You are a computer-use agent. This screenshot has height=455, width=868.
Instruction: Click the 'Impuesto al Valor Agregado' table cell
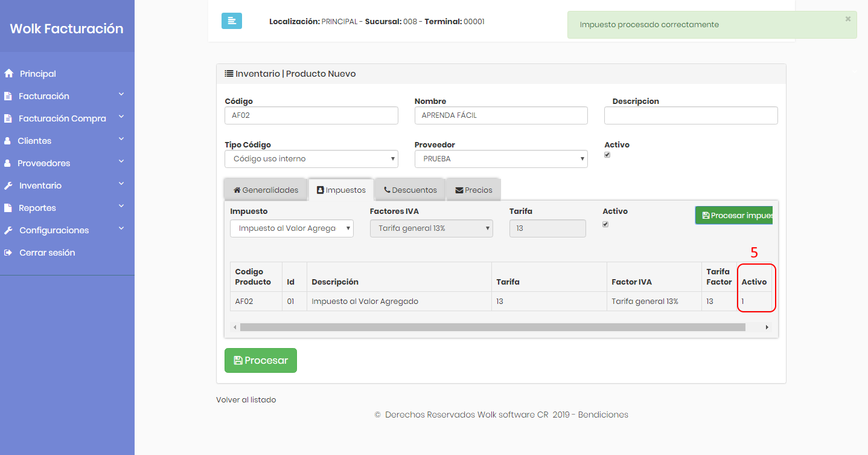399,302
